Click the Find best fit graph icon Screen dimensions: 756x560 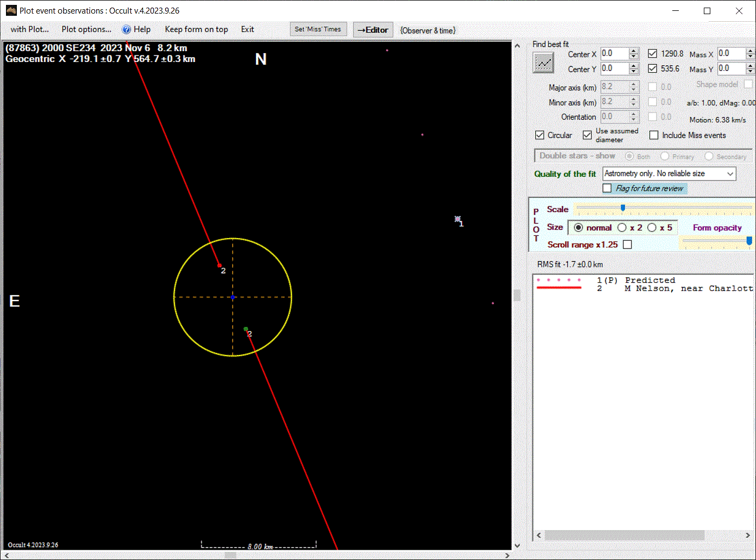point(543,64)
